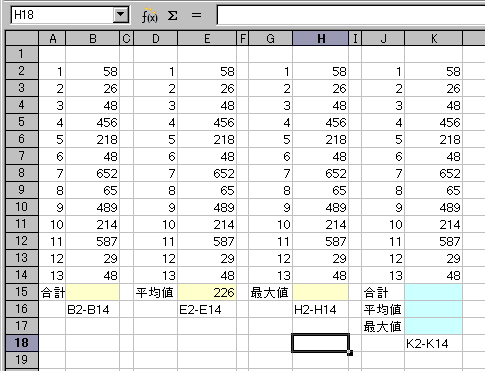The height and width of the screenshot is (371, 485).
Task: Open the Function Wizard f(x) icon
Action: click(149, 15)
